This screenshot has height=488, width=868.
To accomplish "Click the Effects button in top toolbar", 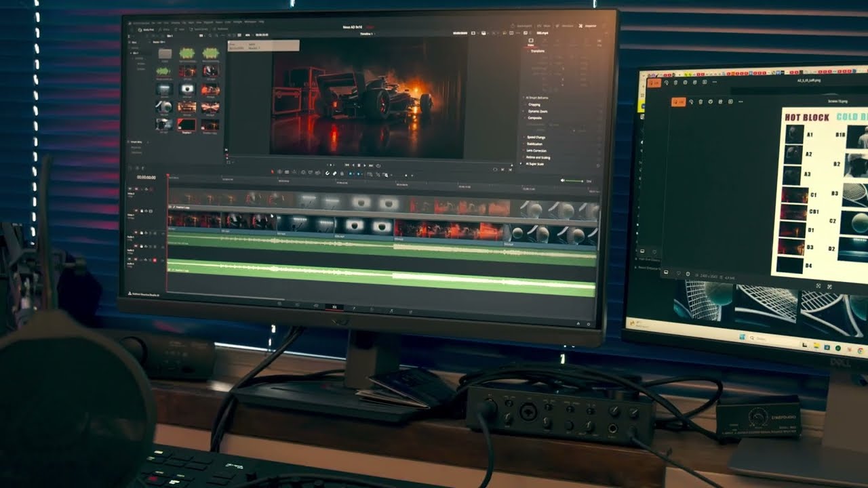I will (163, 30).
